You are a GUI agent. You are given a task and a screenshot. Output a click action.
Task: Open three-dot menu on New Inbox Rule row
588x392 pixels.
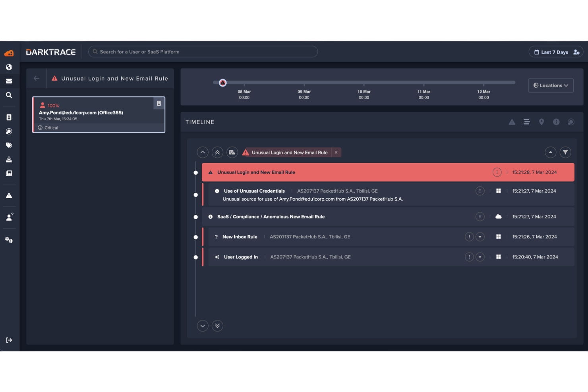[469, 237]
